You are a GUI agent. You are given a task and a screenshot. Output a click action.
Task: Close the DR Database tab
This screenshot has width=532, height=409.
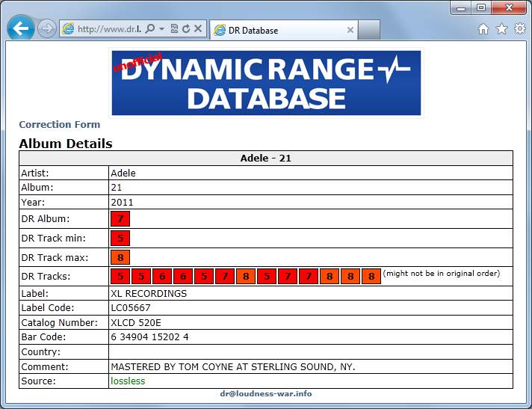[350, 30]
